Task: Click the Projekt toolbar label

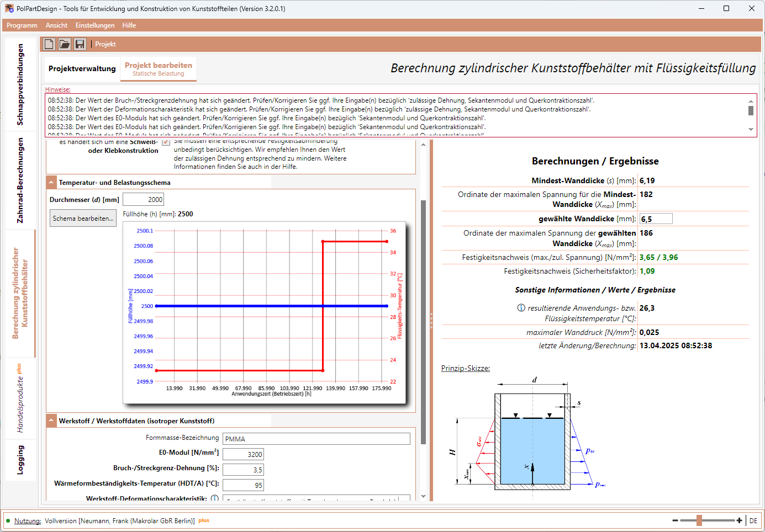Action: point(105,44)
